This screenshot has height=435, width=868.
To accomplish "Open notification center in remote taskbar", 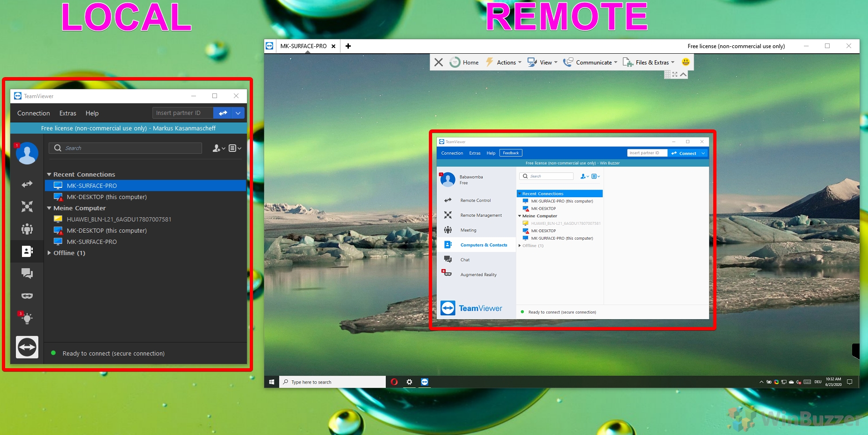I will coord(850,382).
